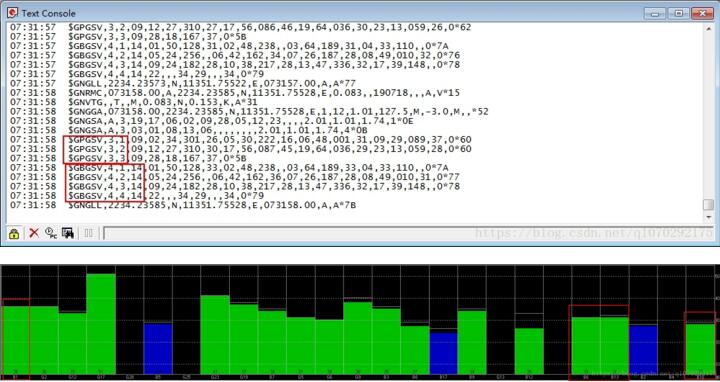The image size is (720, 382).
Task: Select the tallest green signal bar G17
Action: coord(101,324)
